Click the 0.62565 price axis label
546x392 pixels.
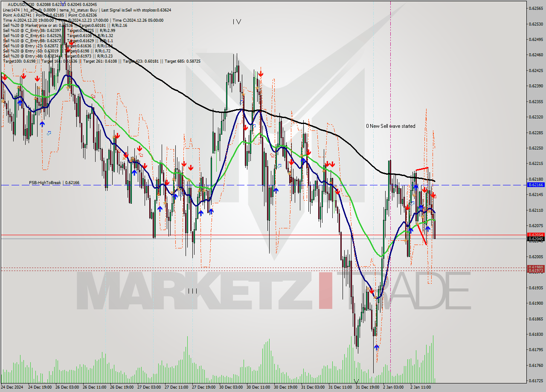click(x=536, y=8)
